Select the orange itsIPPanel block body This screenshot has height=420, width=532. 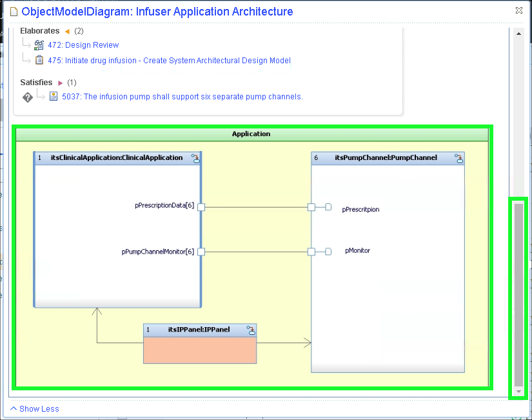200,350
